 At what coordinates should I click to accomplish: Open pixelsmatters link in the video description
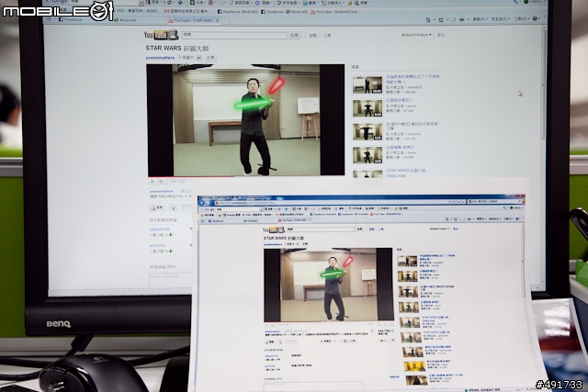coord(162,191)
